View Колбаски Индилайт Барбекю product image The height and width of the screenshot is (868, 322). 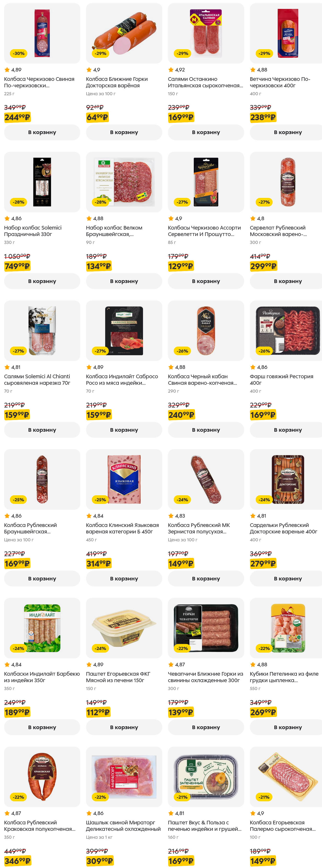(42, 628)
